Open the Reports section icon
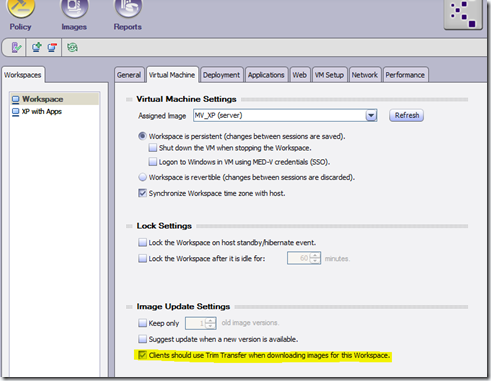The image size is (491, 381). click(128, 8)
